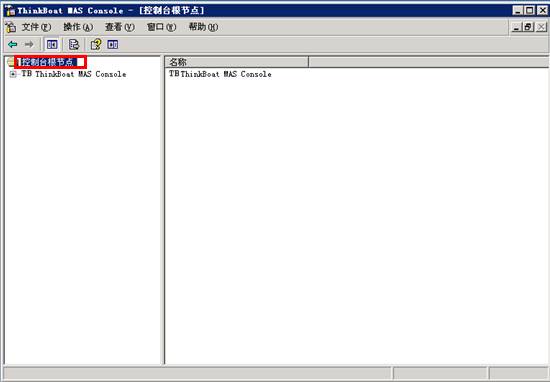Open the 文件(F) menu
The width and height of the screenshot is (550, 382).
pyautogui.click(x=36, y=27)
